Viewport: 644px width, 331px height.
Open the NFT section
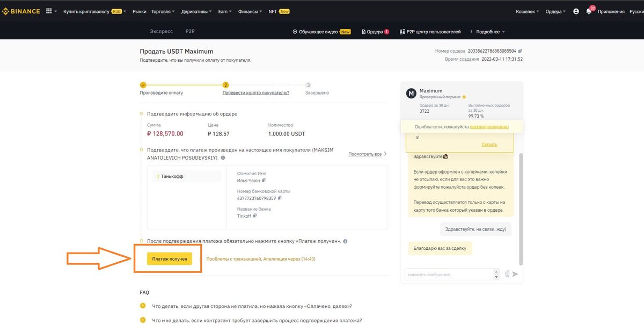279,11
